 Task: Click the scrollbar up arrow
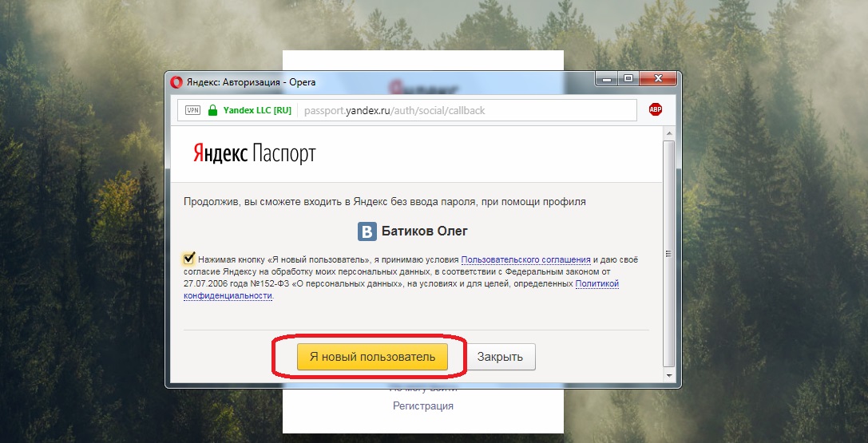pyautogui.click(x=668, y=133)
